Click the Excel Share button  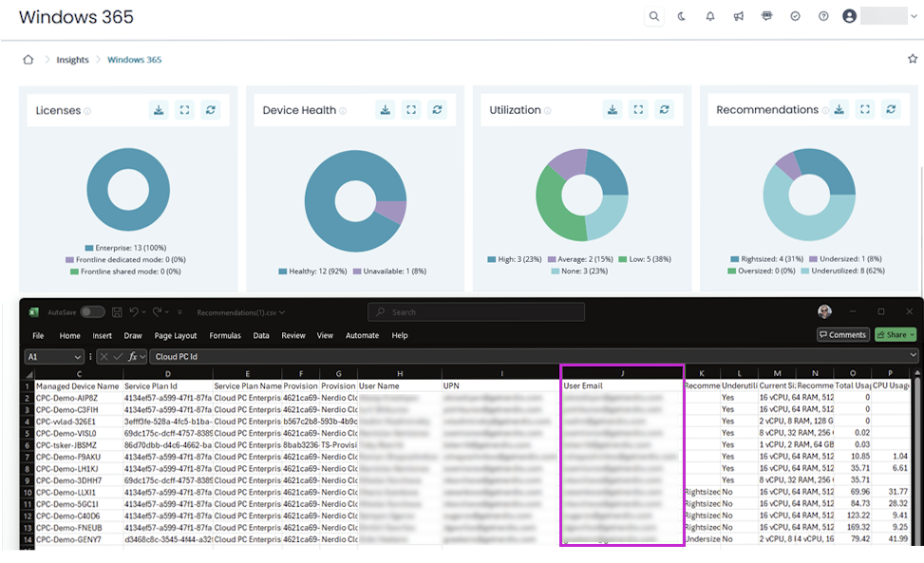[895, 334]
